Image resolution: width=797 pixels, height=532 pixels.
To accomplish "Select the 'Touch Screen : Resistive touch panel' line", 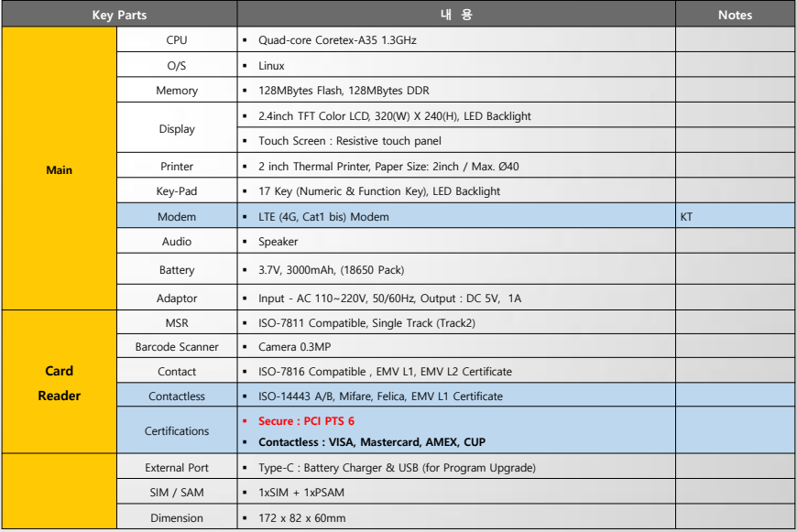I will (x=349, y=141).
